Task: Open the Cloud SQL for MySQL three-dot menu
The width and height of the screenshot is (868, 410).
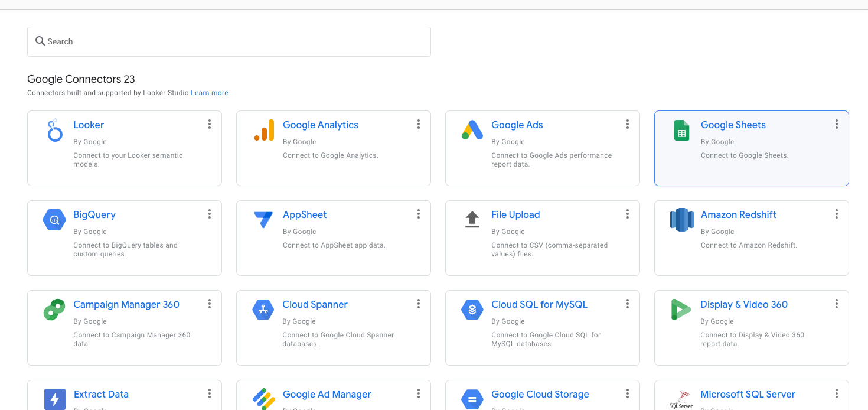Action: pos(627,304)
